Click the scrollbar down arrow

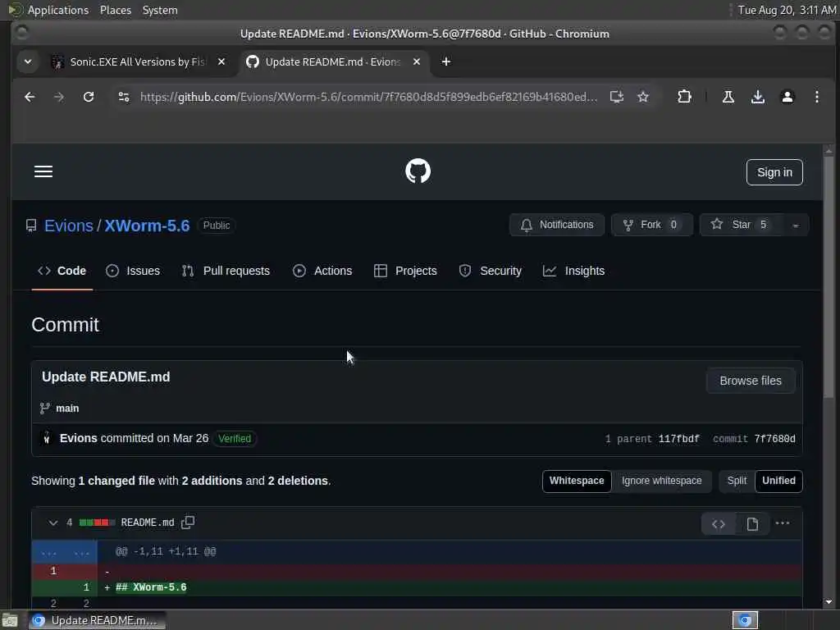829,602
